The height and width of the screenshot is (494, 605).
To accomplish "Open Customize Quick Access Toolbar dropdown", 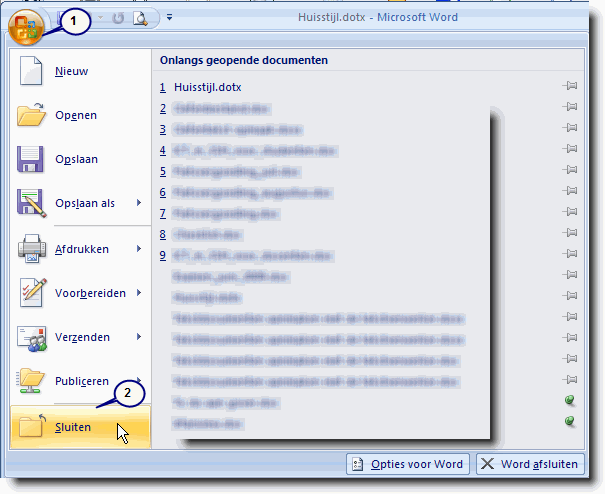I will [x=169, y=17].
